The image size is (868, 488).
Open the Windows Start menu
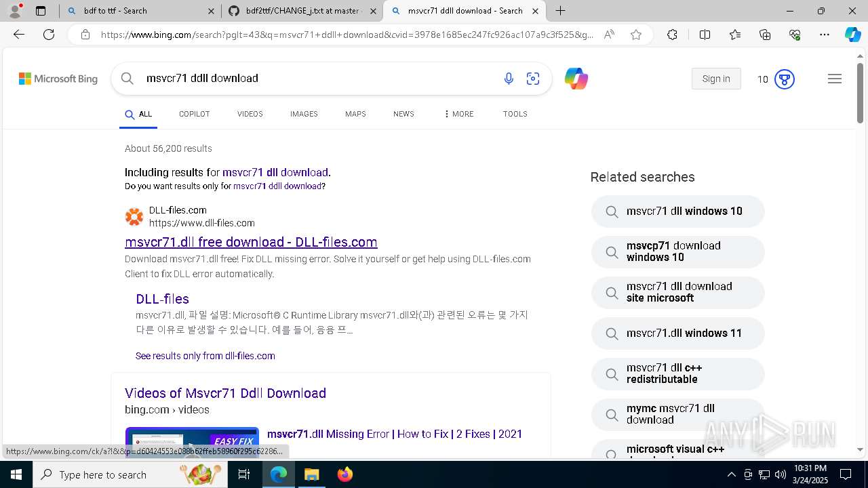coord(16,474)
